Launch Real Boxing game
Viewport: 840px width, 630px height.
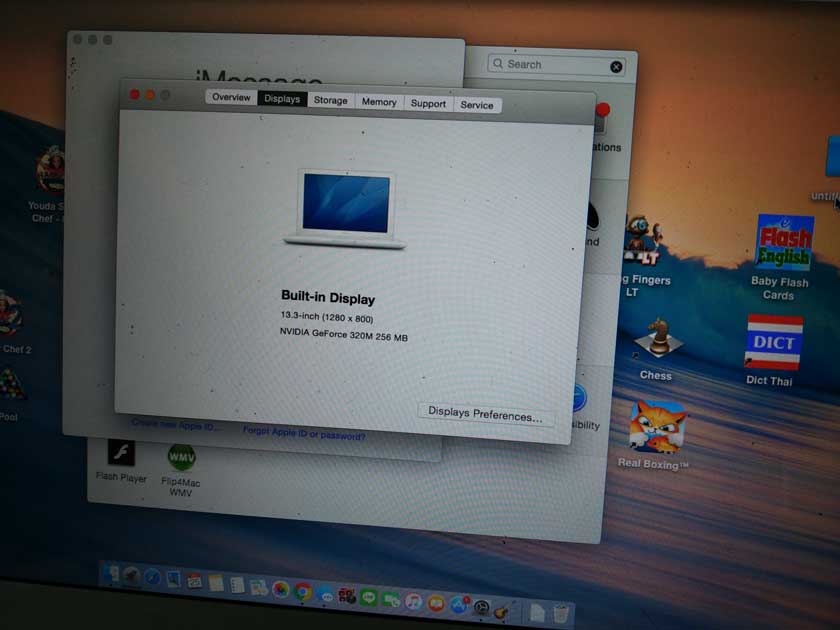(x=656, y=436)
